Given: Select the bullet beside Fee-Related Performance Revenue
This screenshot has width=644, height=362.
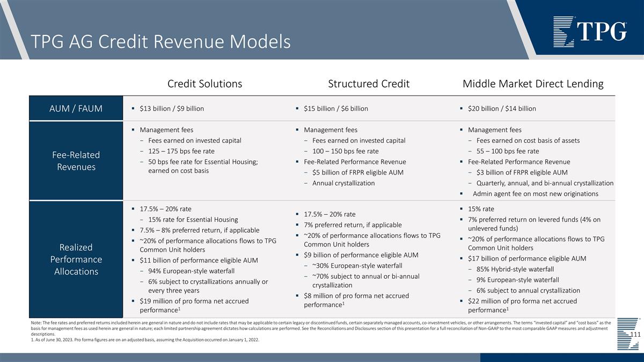Looking at the screenshot, I should tap(297, 162).
